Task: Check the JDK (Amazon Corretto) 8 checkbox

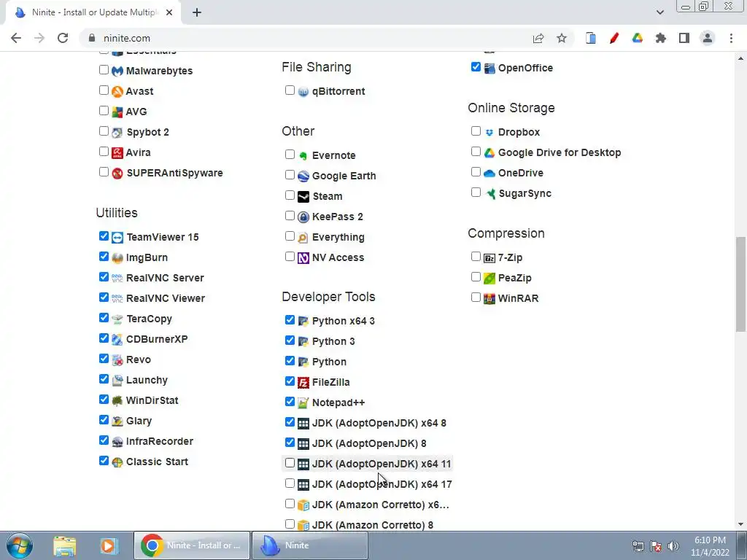Action: [x=290, y=524]
